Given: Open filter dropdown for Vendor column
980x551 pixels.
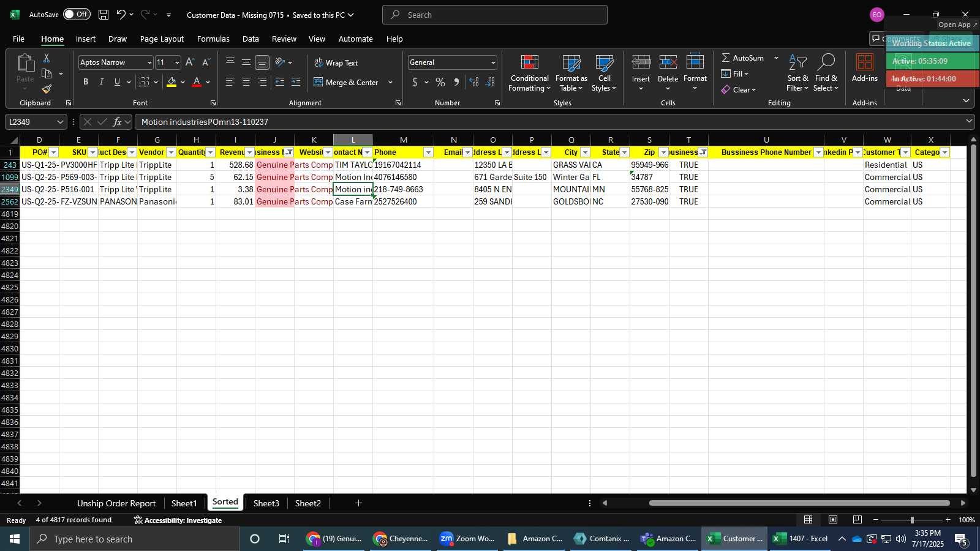Looking at the screenshot, I should (x=171, y=152).
